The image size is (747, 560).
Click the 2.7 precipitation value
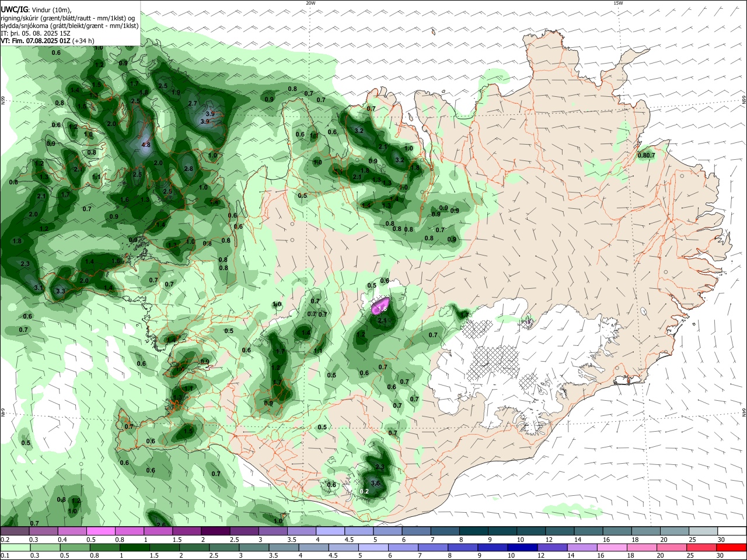coord(193,103)
